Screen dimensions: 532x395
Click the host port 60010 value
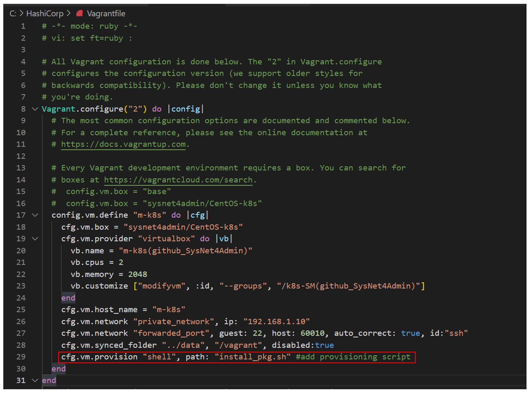[313, 333]
